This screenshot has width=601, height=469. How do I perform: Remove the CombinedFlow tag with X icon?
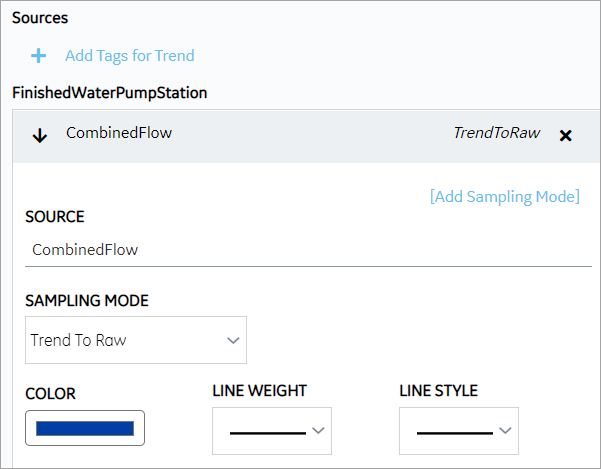(565, 136)
